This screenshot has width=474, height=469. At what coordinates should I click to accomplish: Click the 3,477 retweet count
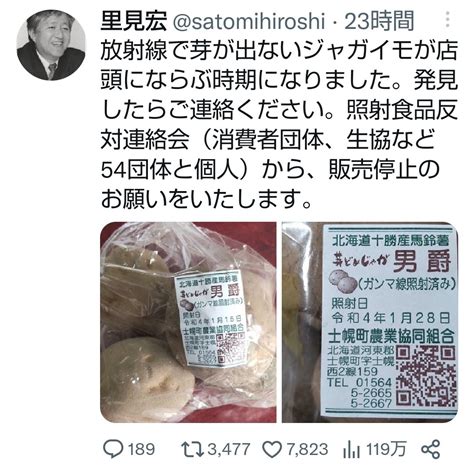pos(229,449)
